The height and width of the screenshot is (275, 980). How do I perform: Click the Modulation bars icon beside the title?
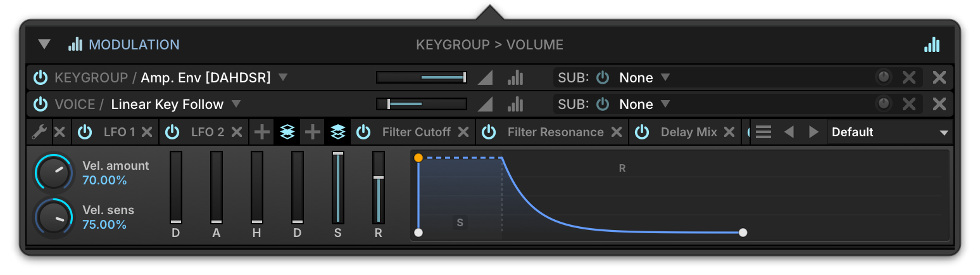point(75,44)
